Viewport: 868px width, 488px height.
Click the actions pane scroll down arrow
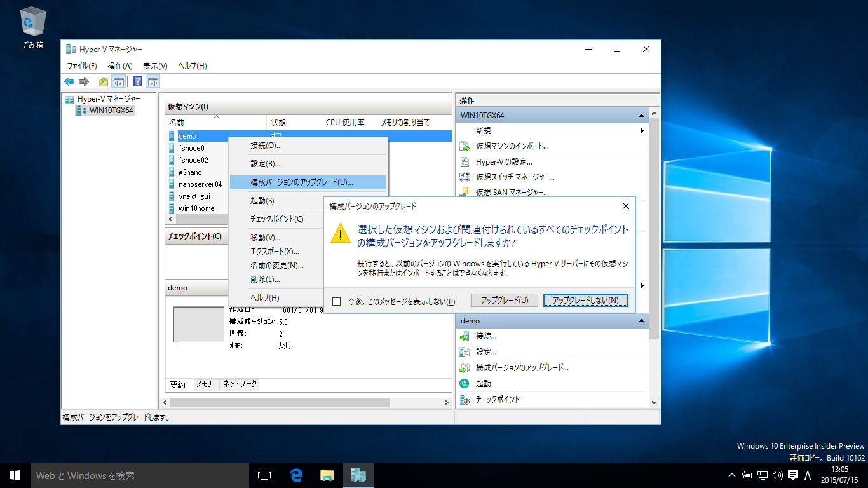pos(654,402)
